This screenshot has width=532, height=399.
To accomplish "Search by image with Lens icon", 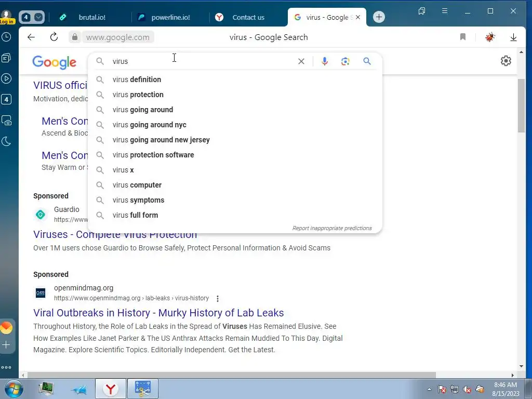I will click(345, 61).
